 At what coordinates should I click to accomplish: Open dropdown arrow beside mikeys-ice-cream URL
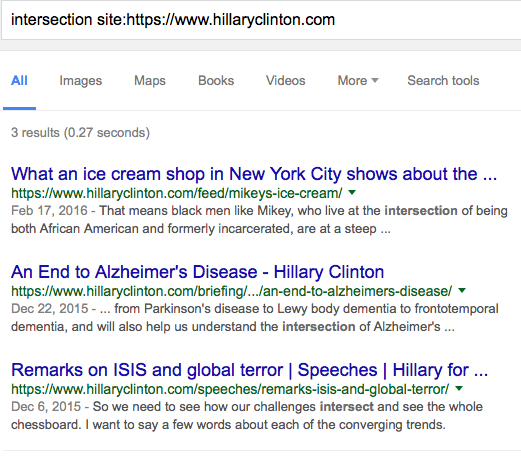(352, 192)
